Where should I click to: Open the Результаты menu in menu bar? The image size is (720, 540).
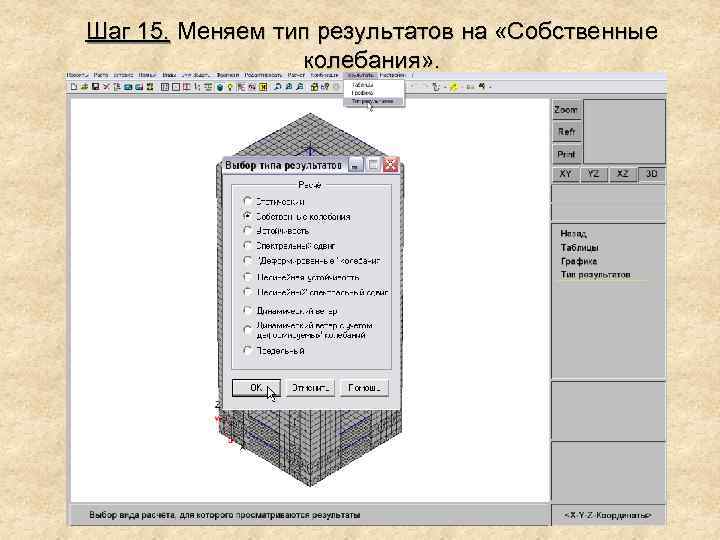pos(360,75)
